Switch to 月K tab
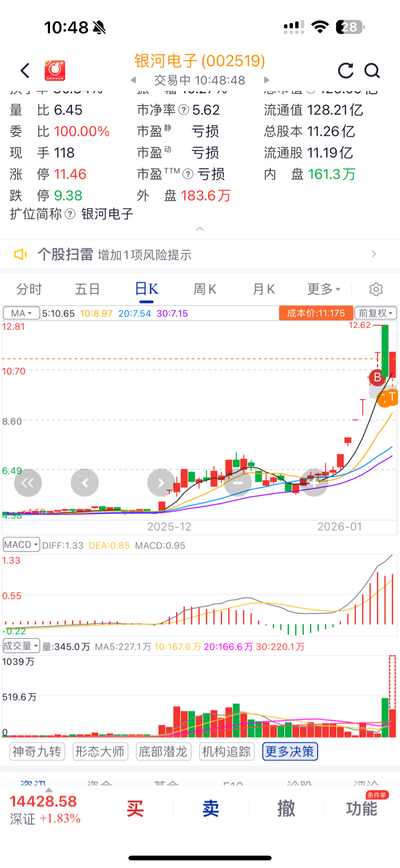 (x=264, y=289)
